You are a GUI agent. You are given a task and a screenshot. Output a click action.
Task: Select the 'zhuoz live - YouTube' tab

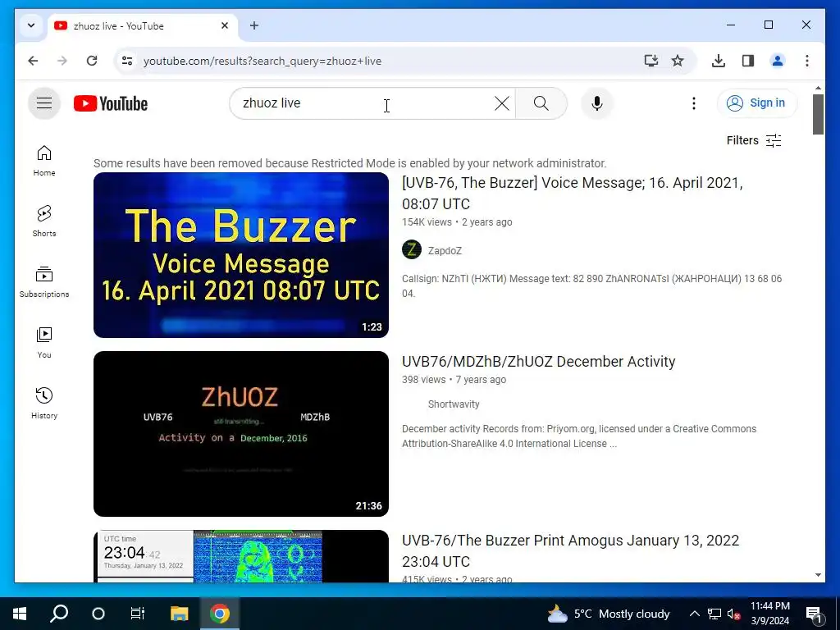(x=142, y=25)
